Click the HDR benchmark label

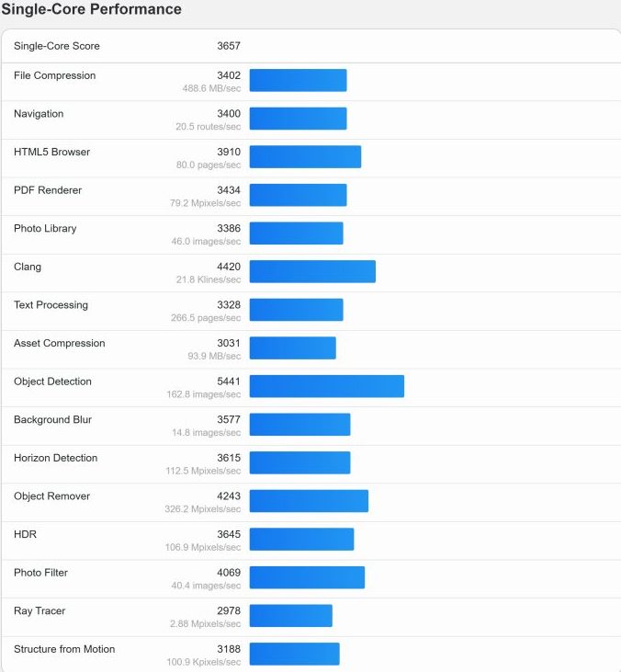coord(25,534)
